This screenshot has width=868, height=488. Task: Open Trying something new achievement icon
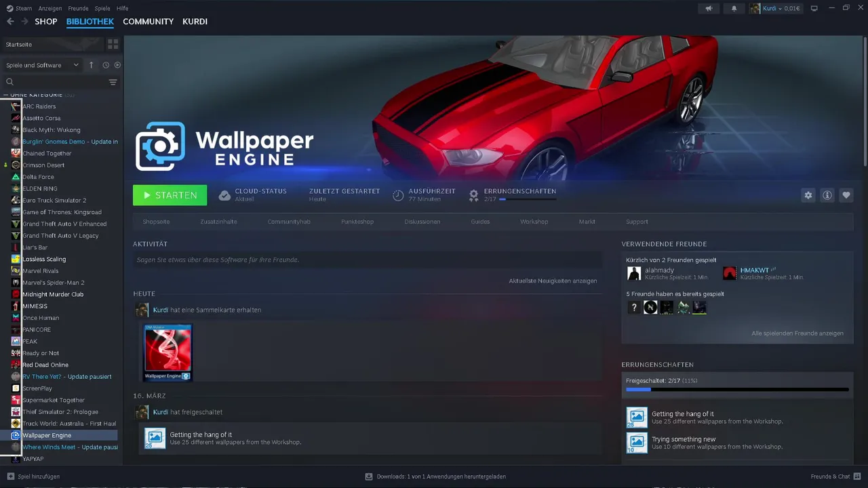tap(637, 443)
